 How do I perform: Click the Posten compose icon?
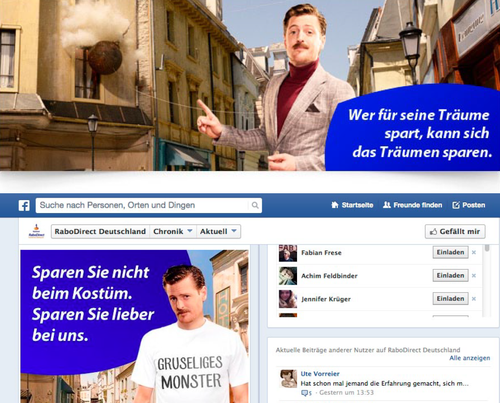point(456,205)
